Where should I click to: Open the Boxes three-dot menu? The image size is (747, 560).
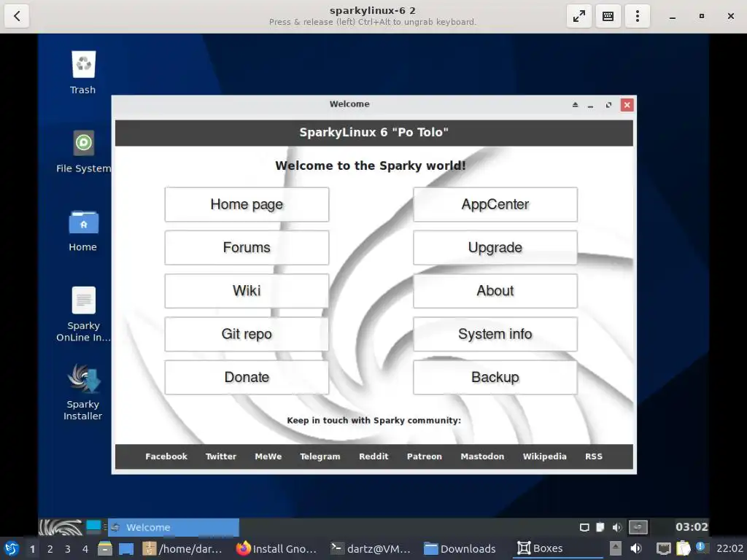pyautogui.click(x=638, y=16)
